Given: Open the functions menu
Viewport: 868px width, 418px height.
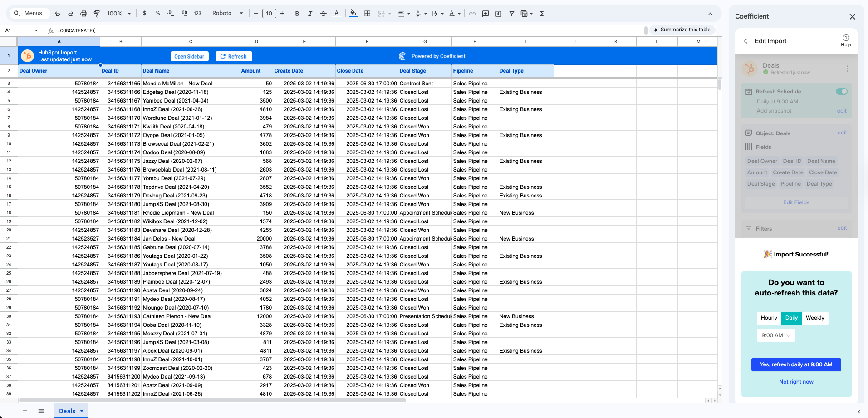Looking at the screenshot, I should pyautogui.click(x=541, y=13).
